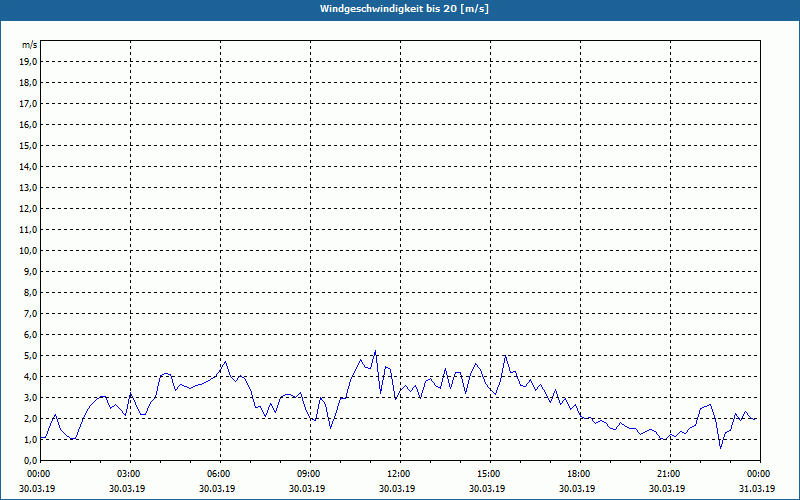Click the 15:00 time axis label

point(490,474)
